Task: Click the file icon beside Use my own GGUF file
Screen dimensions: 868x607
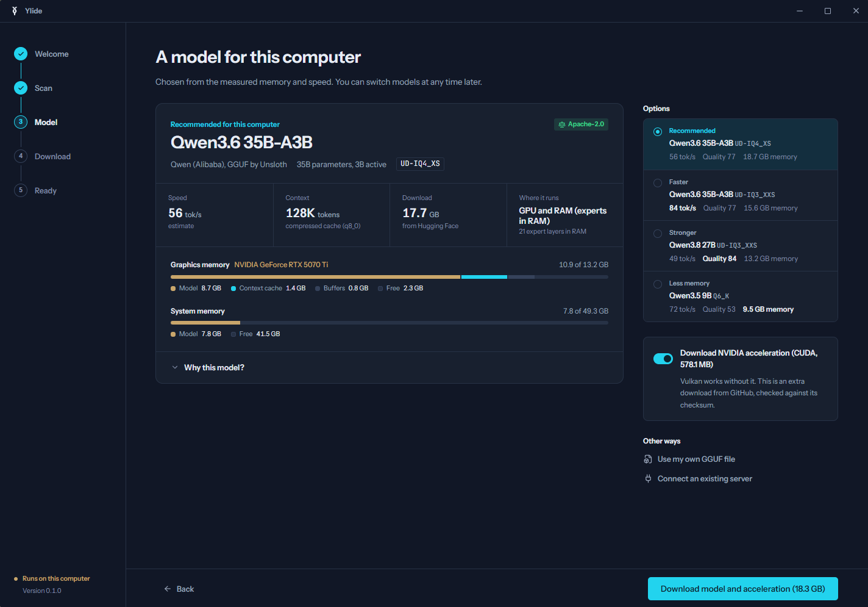Action: pyautogui.click(x=648, y=459)
